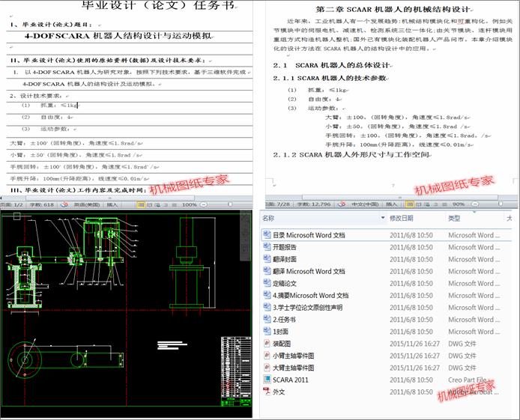Viewport: 520px width, 420px height.
Task: Click heading 2.1 SCARA 机器人的总体设计
Action: (332, 65)
